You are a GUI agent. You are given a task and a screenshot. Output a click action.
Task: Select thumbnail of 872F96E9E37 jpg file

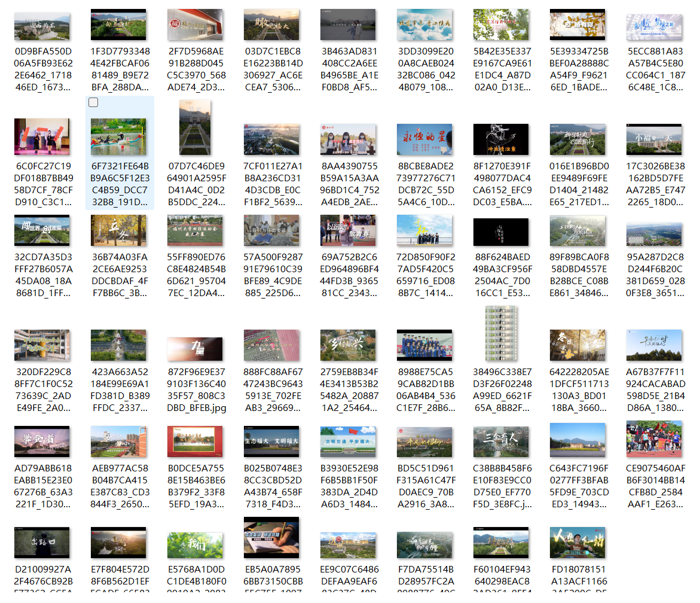(195, 349)
